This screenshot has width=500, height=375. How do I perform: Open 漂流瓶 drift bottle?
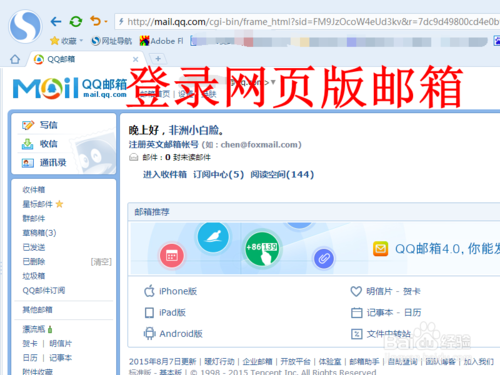(x=34, y=329)
